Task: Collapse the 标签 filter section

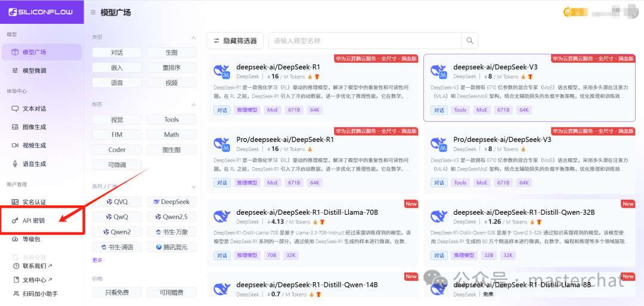Action: (x=194, y=105)
